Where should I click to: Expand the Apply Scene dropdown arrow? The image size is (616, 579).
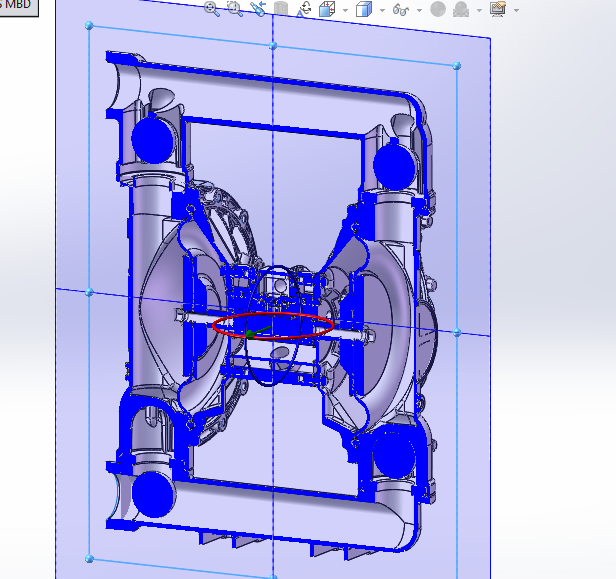pos(479,10)
